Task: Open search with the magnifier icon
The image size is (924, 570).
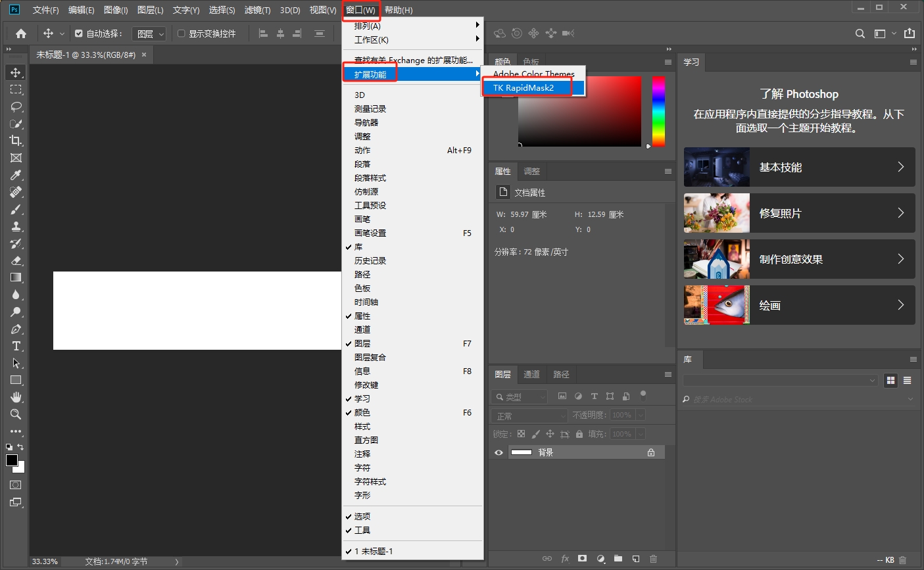Action: (x=860, y=34)
